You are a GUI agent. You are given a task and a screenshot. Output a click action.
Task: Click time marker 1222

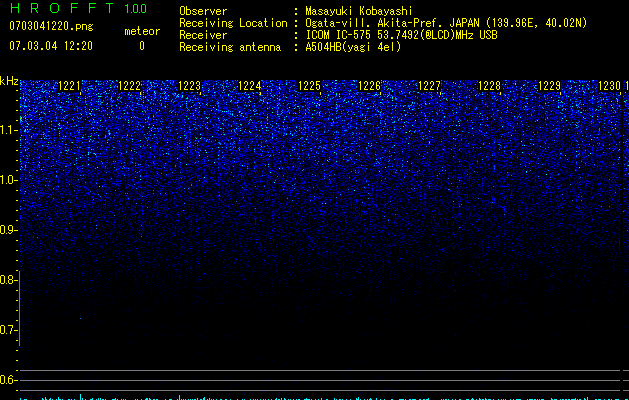click(130, 86)
